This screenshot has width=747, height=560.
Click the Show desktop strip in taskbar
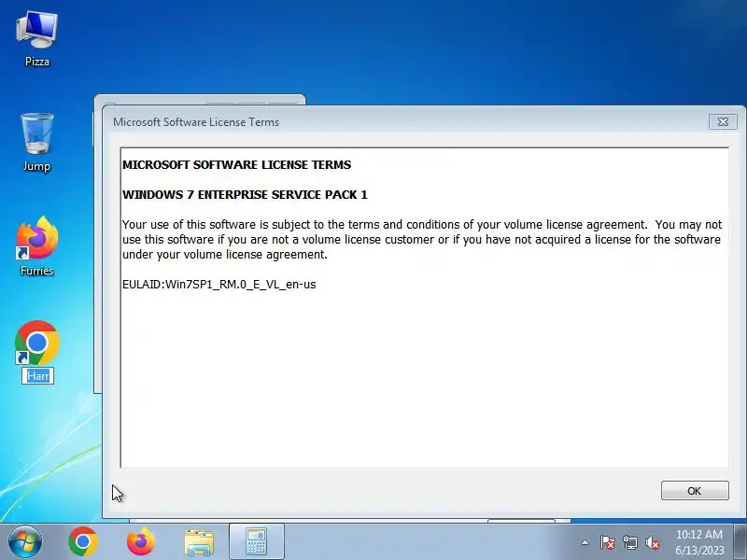coord(740,542)
